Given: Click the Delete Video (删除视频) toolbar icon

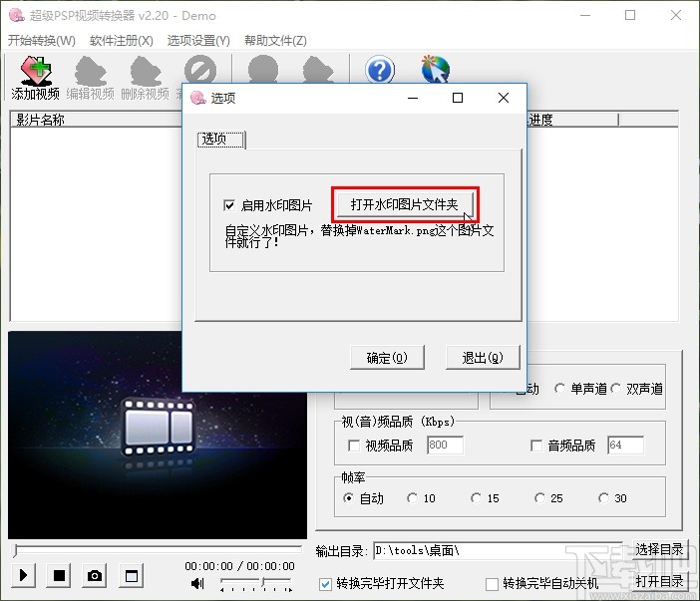Looking at the screenshot, I should pos(146,77).
